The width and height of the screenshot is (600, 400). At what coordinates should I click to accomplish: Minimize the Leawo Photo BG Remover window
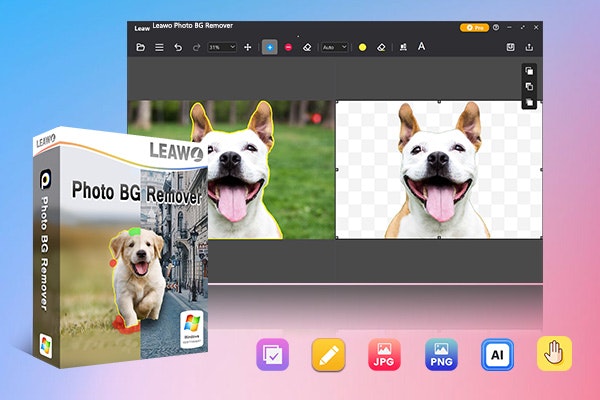click(509, 28)
